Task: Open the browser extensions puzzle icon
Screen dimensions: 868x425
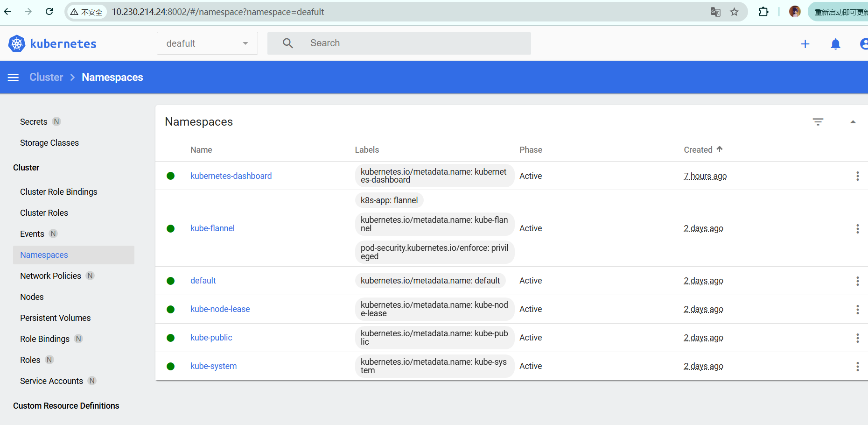Action: [763, 12]
